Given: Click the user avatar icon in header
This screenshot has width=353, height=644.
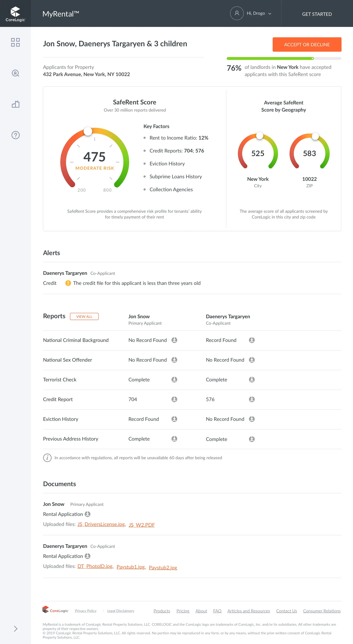Looking at the screenshot, I should (237, 13).
